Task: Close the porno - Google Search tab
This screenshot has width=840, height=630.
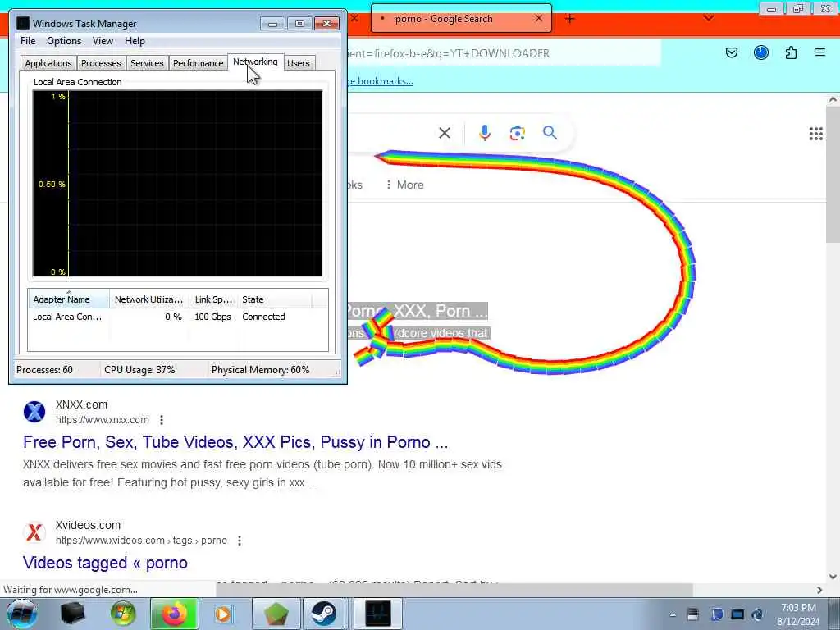Action: (539, 18)
